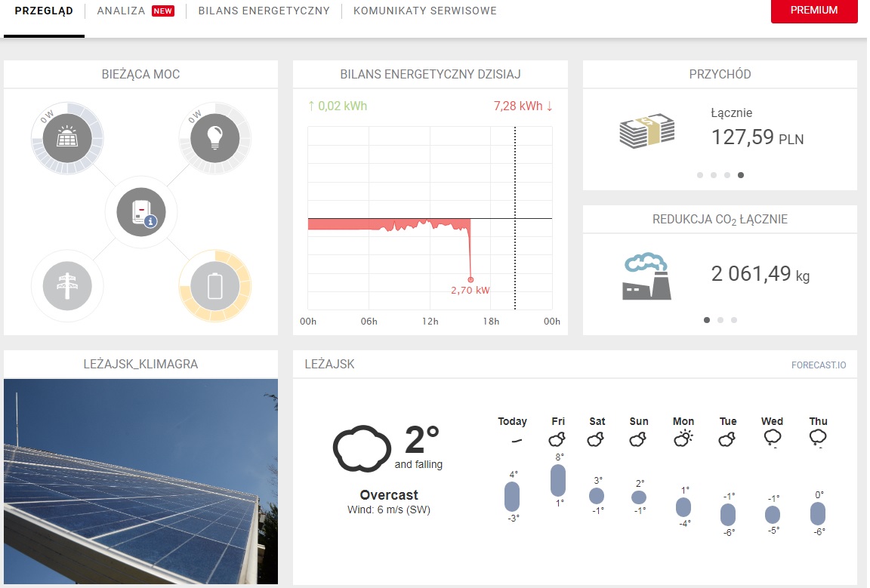This screenshot has width=870, height=588.
Task: Go to Komunikaty Serwisowe tab
Action: coord(425,11)
